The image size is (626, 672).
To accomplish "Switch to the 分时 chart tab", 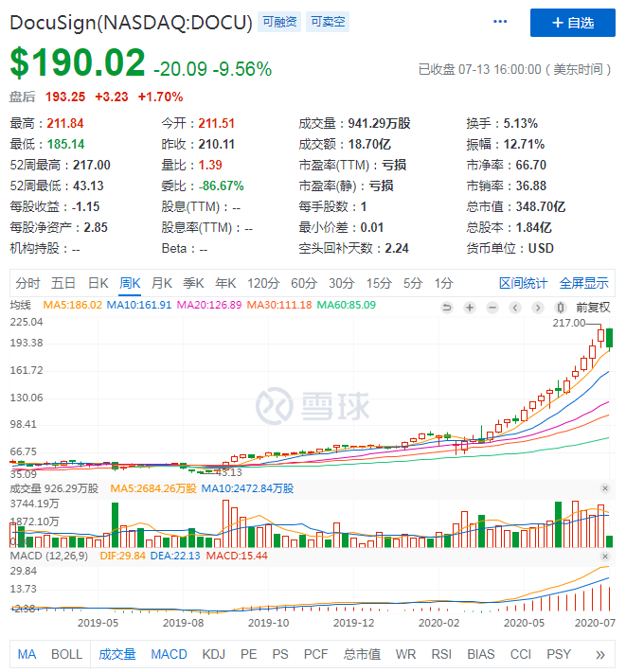I will 27,283.
